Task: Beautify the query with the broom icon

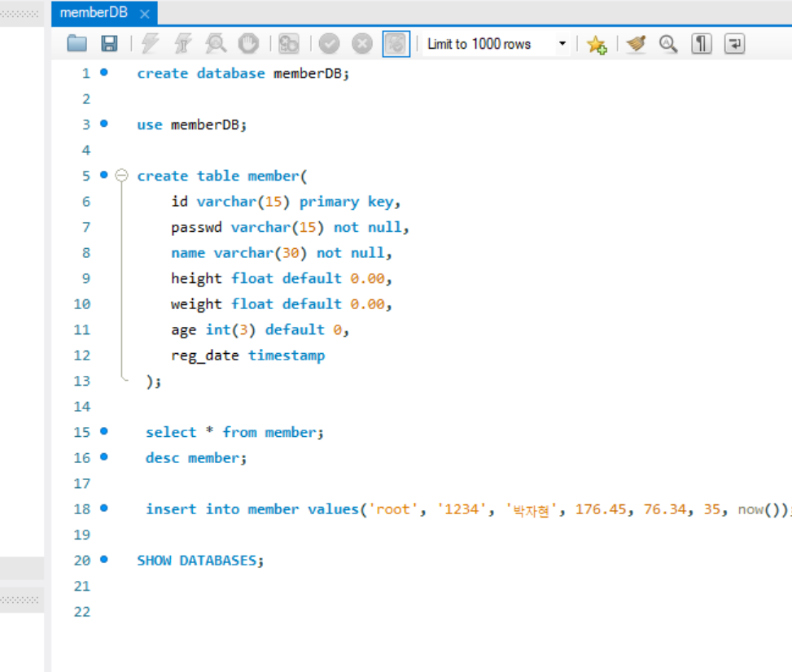Action: (x=636, y=44)
